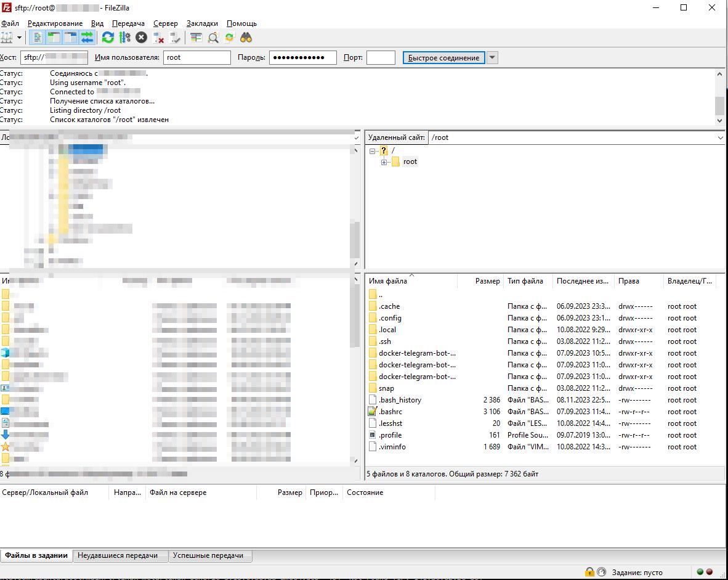
Task: Click the Порт input field
Action: click(x=380, y=58)
